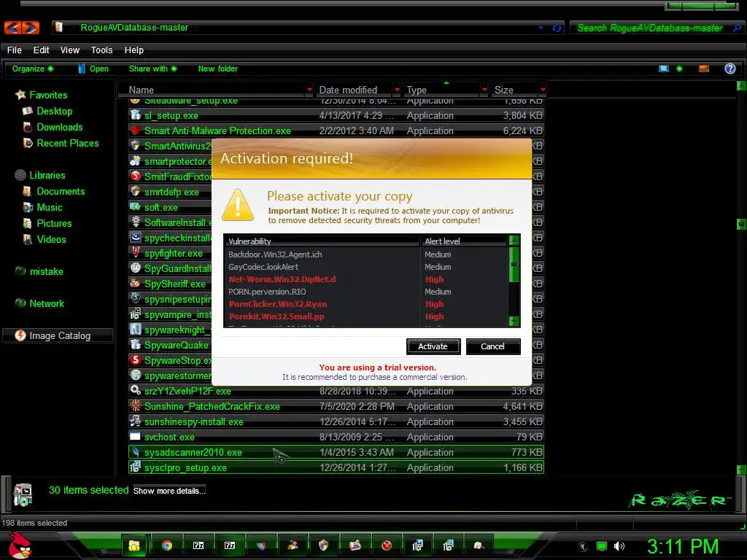Open Date modified column filter dropdown
Viewport: 747px width, 560px height.
tap(397, 90)
